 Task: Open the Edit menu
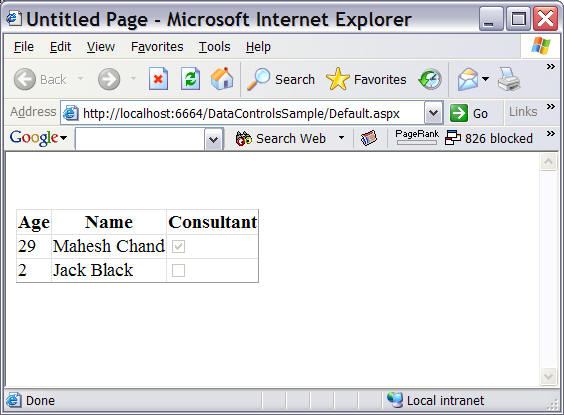(60, 47)
